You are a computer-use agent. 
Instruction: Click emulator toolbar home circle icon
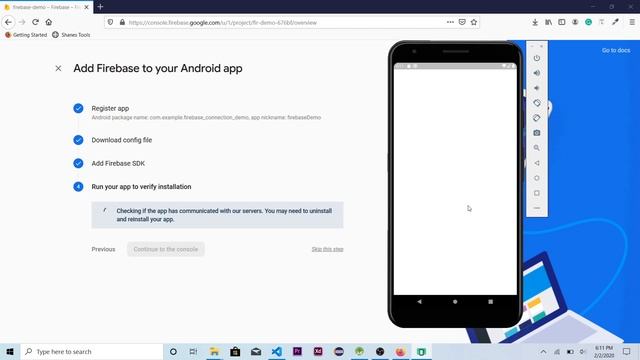tap(537, 178)
